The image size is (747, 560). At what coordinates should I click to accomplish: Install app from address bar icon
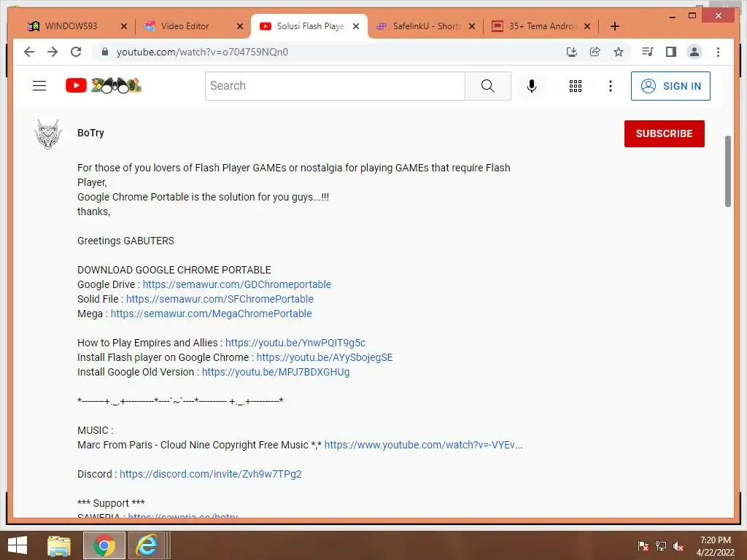coord(572,52)
